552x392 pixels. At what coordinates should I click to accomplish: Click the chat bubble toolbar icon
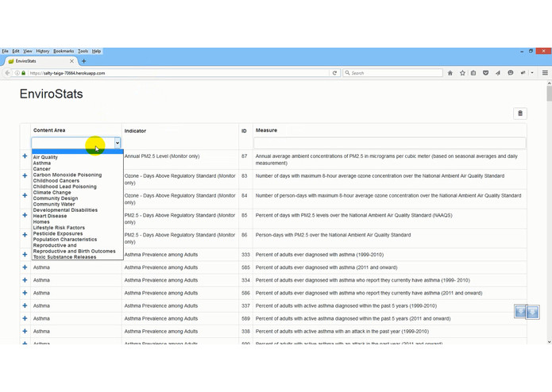[x=511, y=73]
